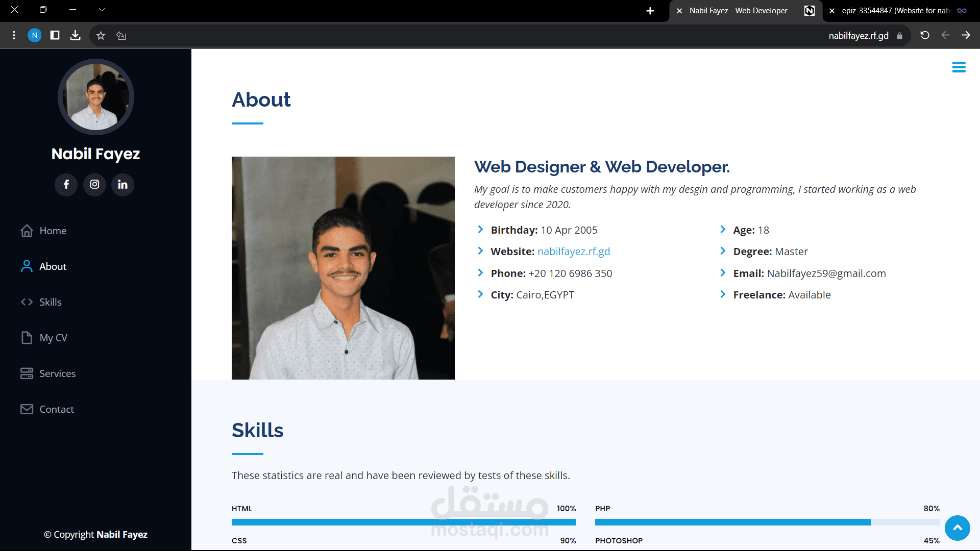Open My CV sidebar item
This screenshot has height=551, width=980.
pos(53,338)
